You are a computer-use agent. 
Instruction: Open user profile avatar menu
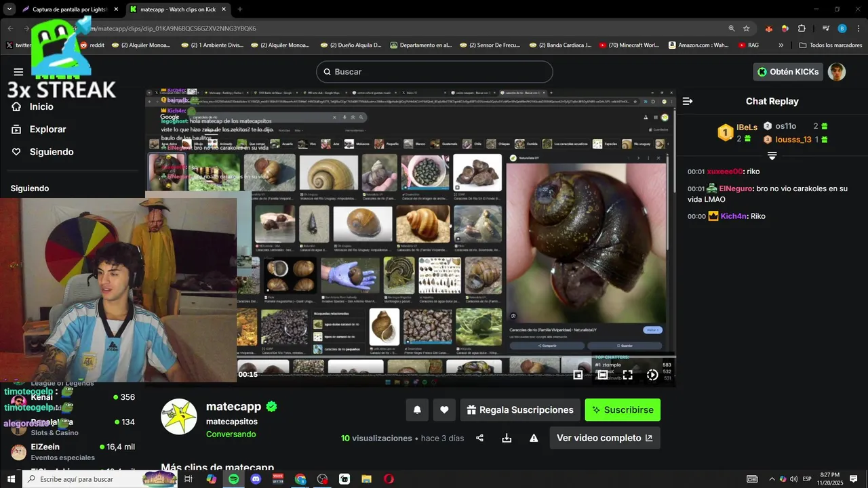coord(837,72)
